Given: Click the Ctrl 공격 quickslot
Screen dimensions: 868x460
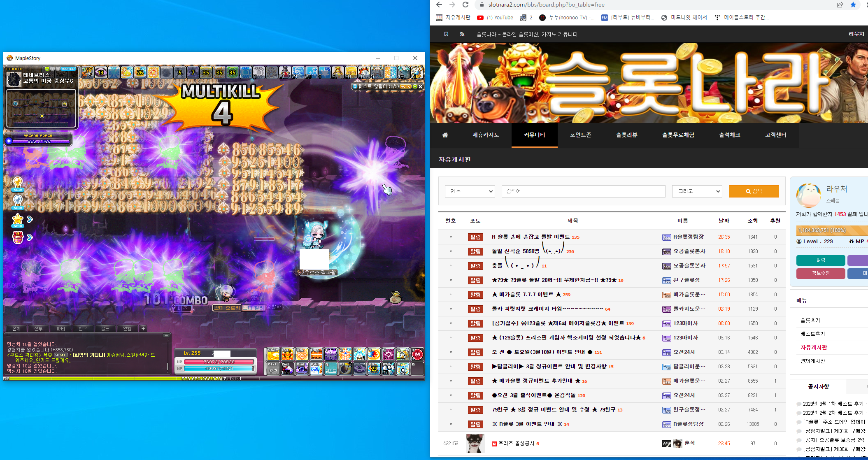Looking at the screenshot, I should coord(273,368).
